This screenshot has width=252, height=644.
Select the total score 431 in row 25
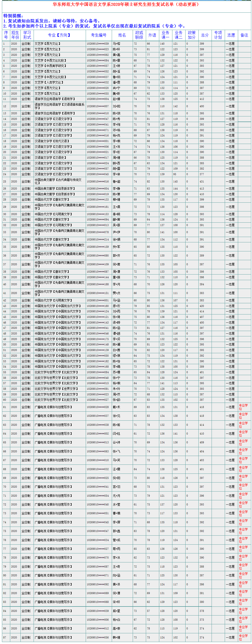click(x=202, y=181)
